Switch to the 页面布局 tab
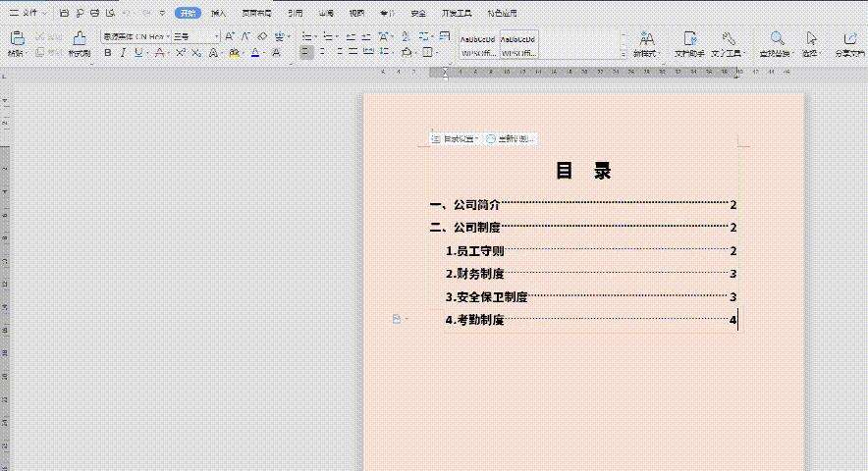 click(x=256, y=13)
